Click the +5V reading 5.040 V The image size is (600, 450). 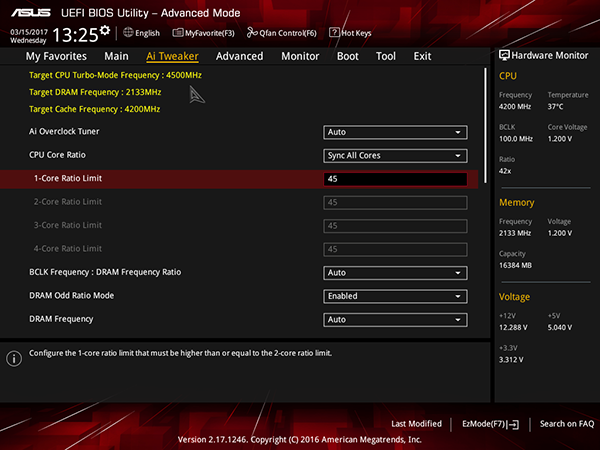click(560, 328)
